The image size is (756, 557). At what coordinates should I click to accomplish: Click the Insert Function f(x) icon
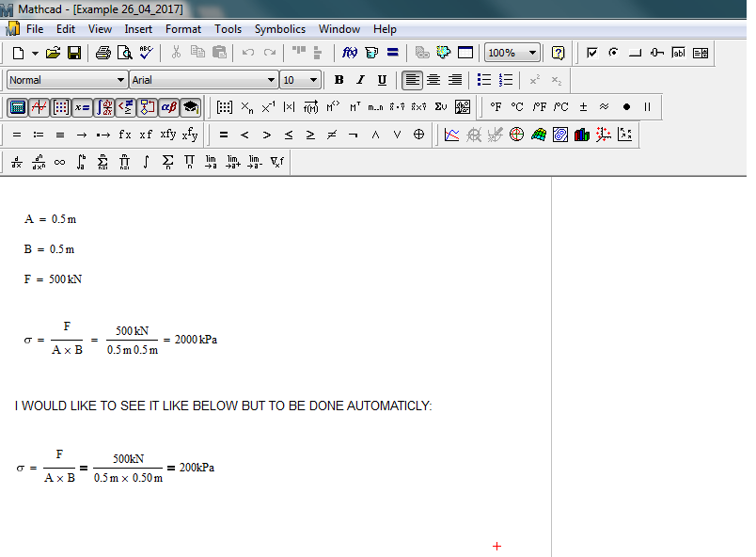click(350, 52)
